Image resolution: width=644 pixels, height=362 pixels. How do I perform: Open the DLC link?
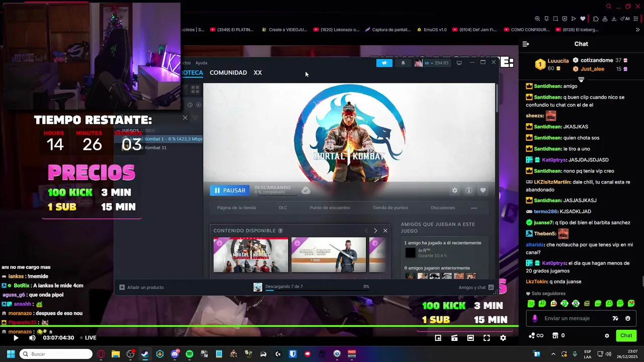click(x=283, y=208)
